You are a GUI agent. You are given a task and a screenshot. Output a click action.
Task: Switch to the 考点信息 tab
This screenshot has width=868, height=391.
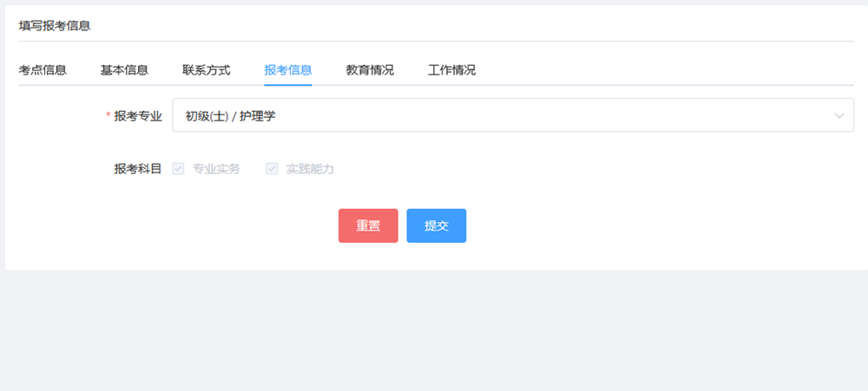(43, 70)
